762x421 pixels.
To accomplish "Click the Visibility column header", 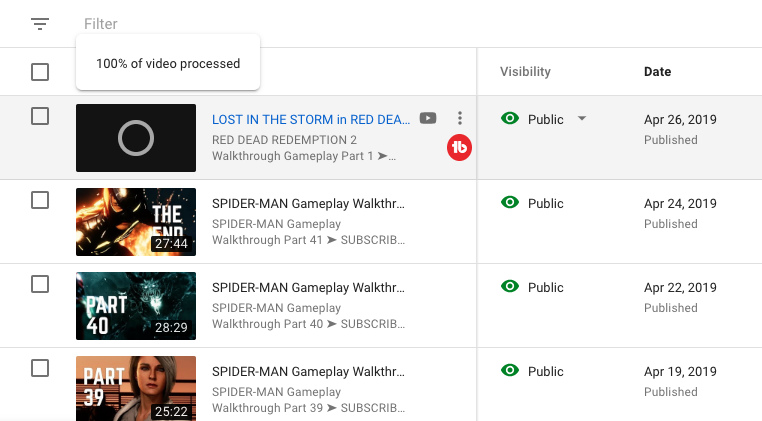I will (525, 71).
